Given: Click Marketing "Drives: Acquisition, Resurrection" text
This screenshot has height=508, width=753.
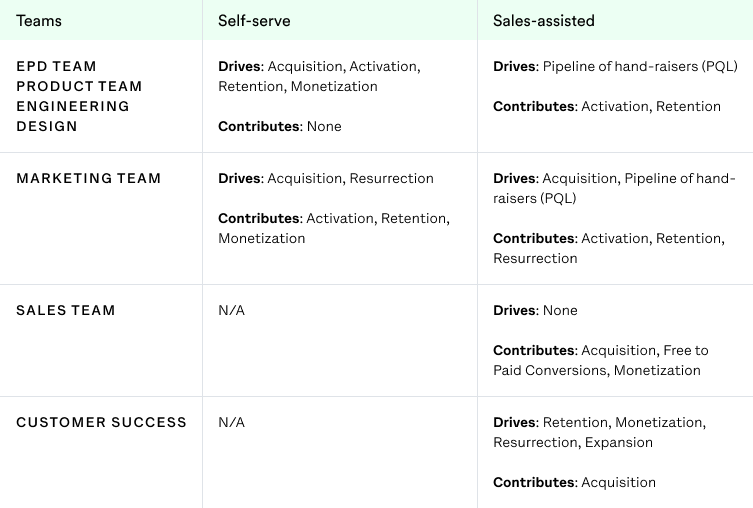Looking at the screenshot, I should [326, 179].
